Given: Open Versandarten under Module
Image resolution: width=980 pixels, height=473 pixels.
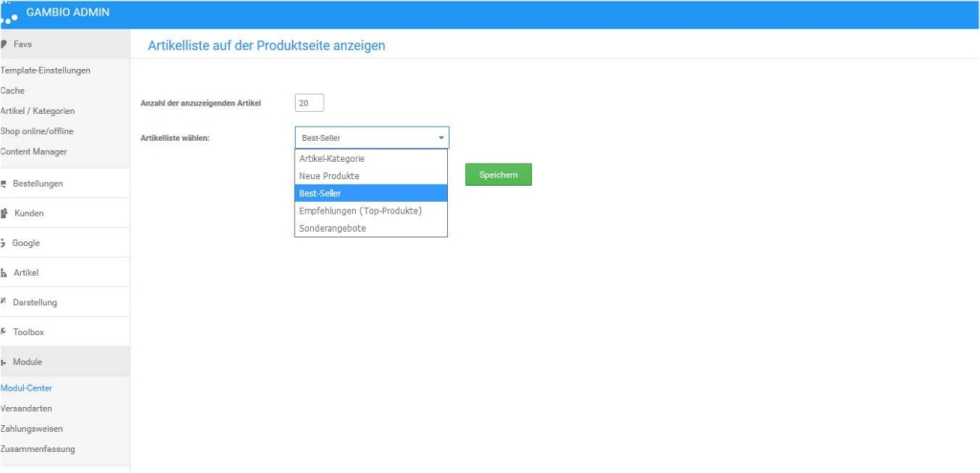Looking at the screenshot, I should click(26, 409).
